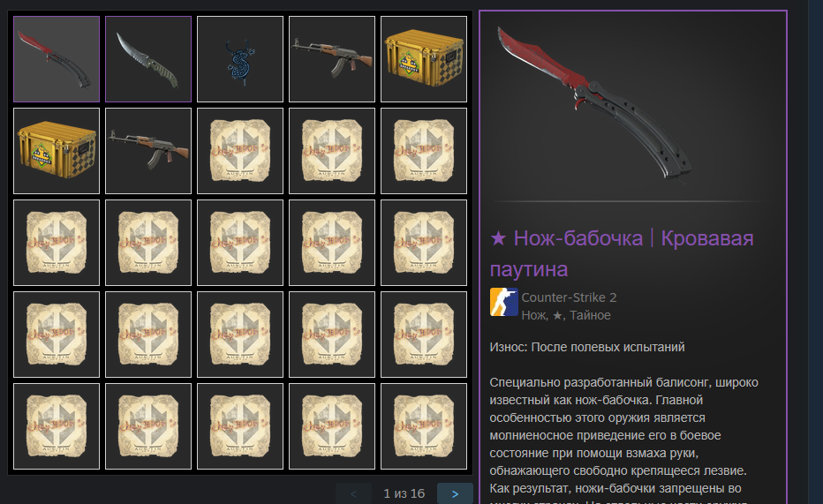Click the first Austin sticker in row two

click(x=240, y=151)
